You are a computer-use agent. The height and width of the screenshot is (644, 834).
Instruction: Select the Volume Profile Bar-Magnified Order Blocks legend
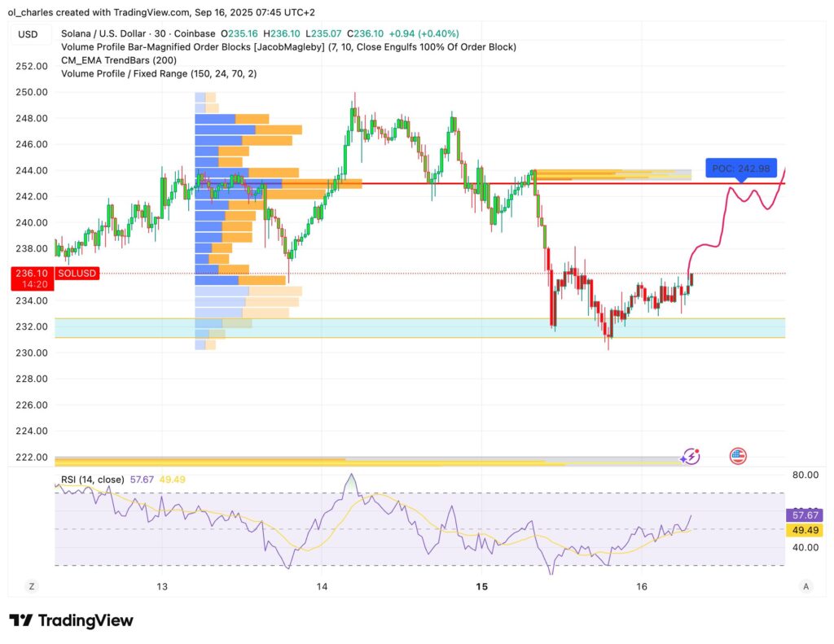pyautogui.click(x=288, y=47)
